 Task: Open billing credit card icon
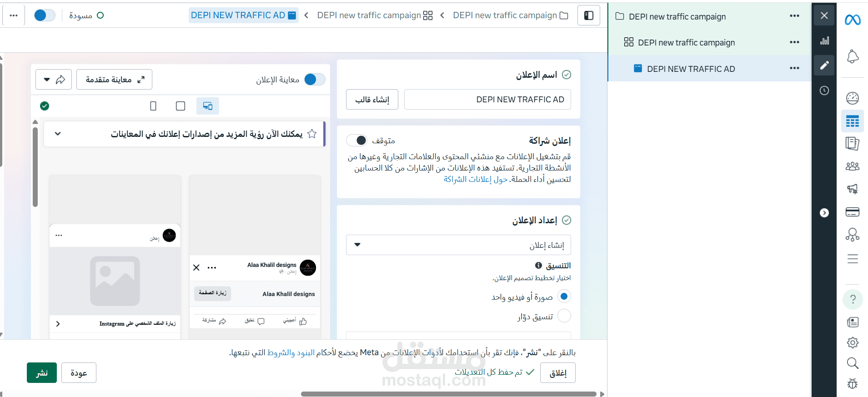tap(853, 212)
